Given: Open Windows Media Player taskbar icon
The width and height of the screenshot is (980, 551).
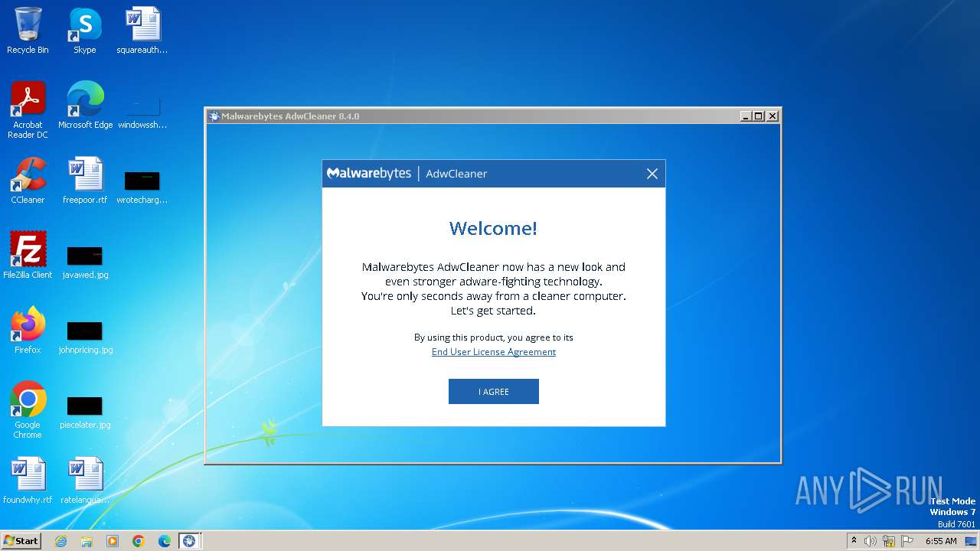Looking at the screenshot, I should click(x=113, y=541).
